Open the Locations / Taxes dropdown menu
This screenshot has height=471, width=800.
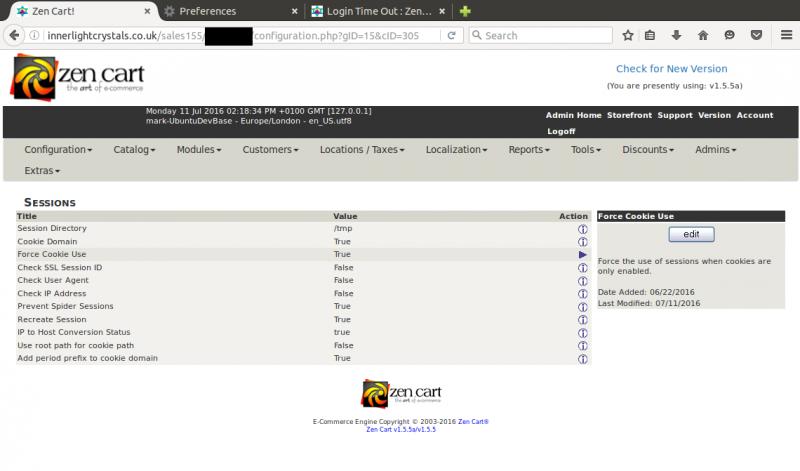pyautogui.click(x=362, y=150)
